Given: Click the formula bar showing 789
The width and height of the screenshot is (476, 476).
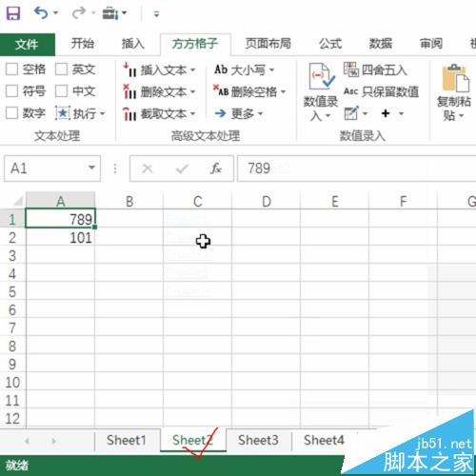Looking at the screenshot, I should point(356,169).
